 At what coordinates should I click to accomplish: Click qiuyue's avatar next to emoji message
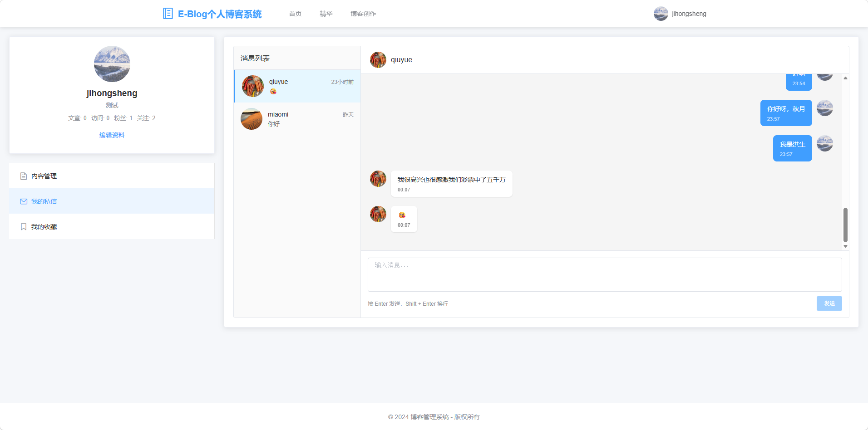pos(378,214)
